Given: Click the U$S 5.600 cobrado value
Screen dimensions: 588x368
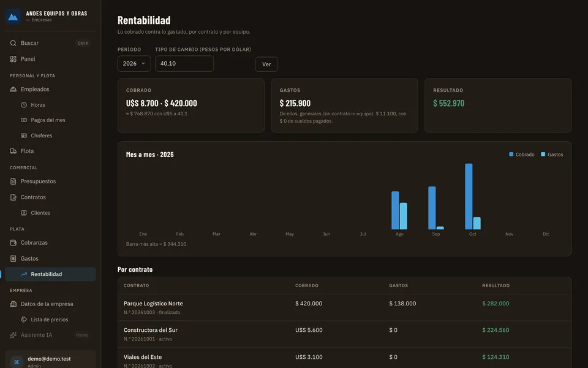Looking at the screenshot, I should (309, 330).
